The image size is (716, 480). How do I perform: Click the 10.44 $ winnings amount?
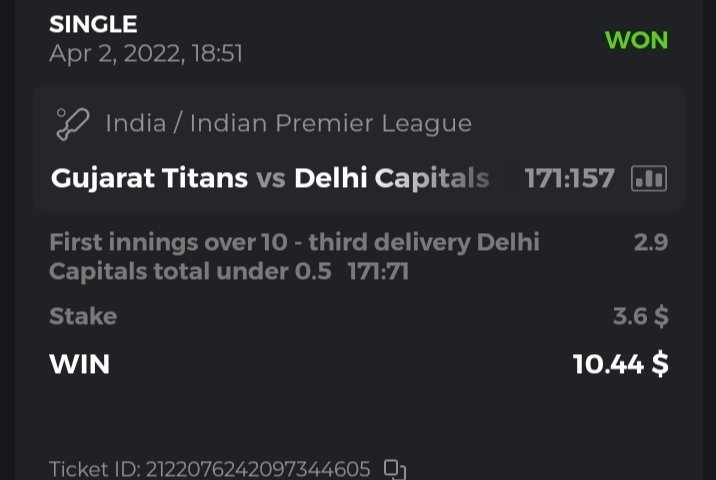click(x=620, y=364)
